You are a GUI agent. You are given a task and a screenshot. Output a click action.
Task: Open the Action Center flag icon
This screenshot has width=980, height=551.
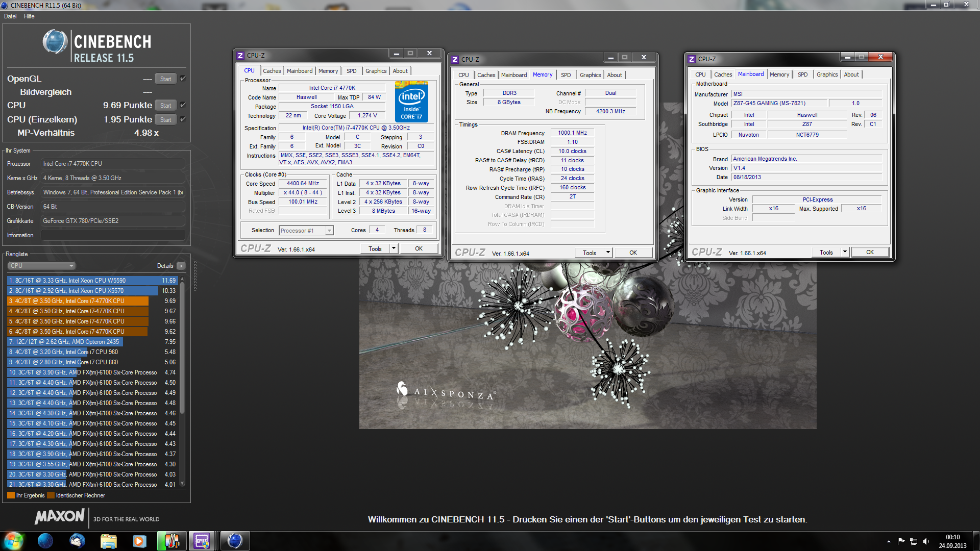point(901,541)
